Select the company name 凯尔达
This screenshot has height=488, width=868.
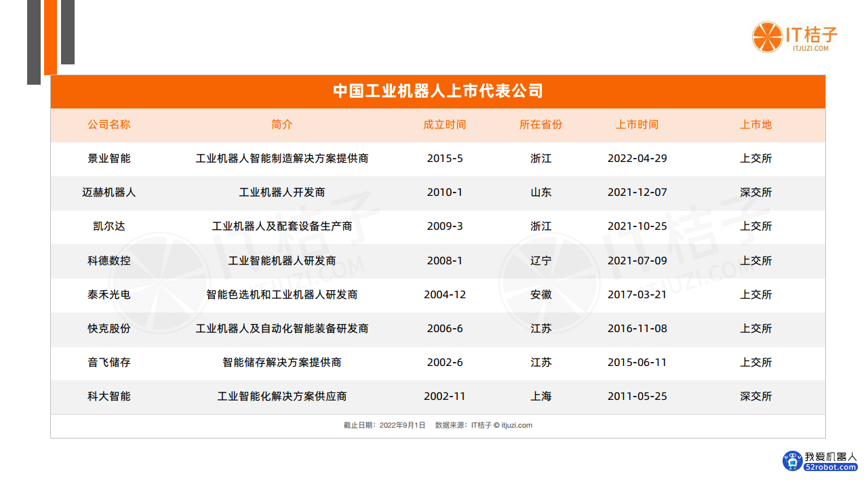pyautogui.click(x=108, y=226)
